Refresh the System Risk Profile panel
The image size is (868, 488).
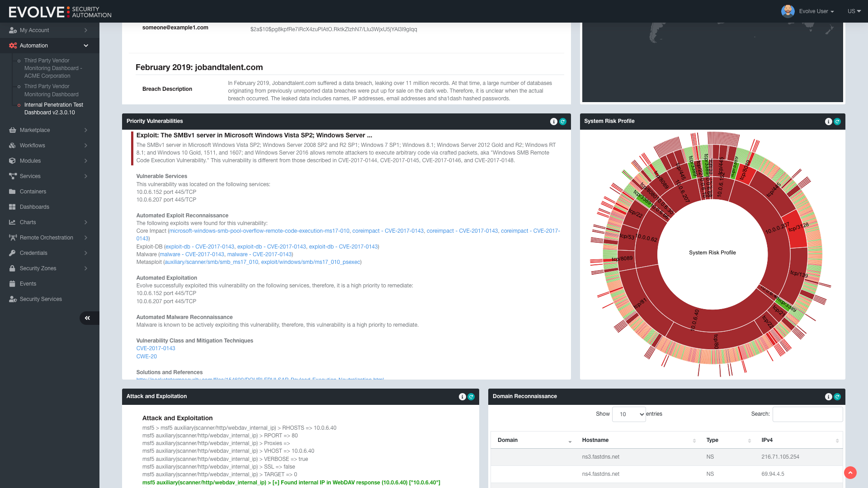pos(837,122)
